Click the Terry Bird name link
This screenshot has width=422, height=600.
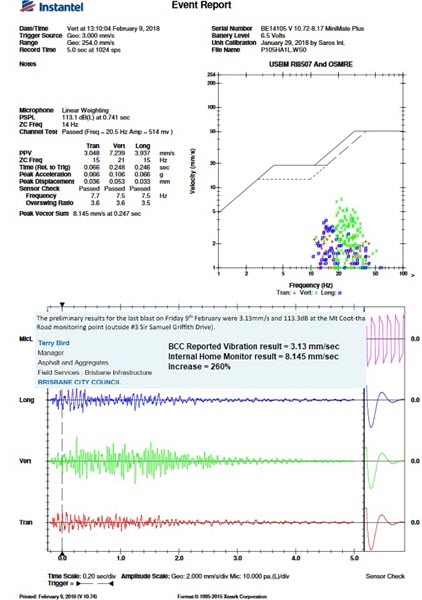(54, 343)
